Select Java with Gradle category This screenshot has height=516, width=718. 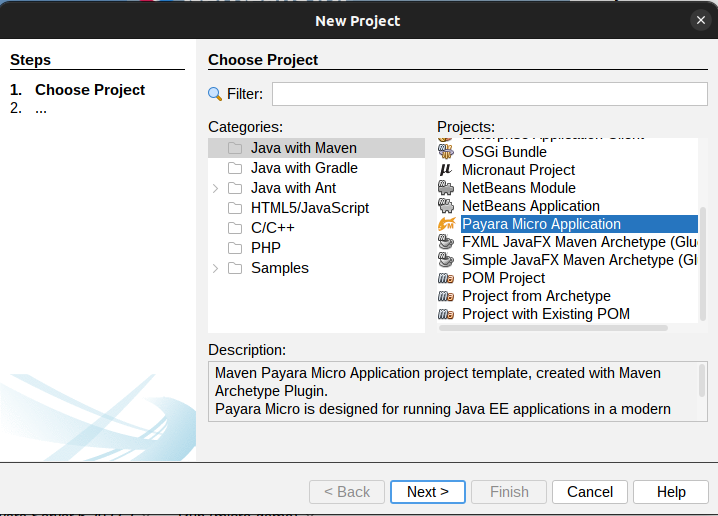tap(304, 168)
